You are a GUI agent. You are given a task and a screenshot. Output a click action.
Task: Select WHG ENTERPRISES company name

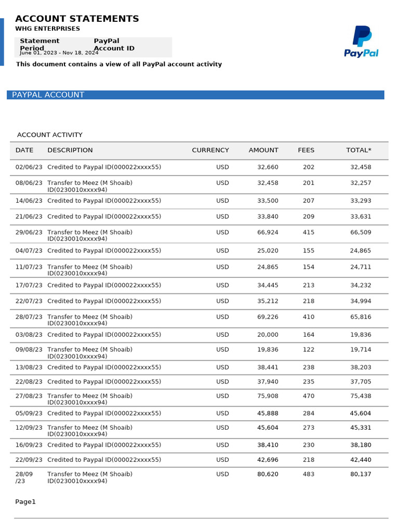(47, 29)
